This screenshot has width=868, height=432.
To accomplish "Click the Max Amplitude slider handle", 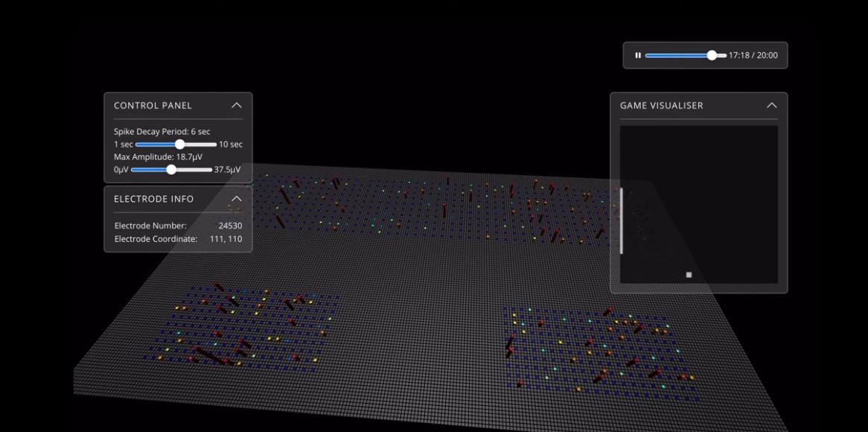I will coord(171,170).
